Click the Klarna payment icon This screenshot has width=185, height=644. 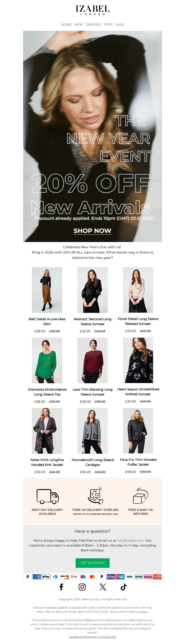click(x=148, y=577)
